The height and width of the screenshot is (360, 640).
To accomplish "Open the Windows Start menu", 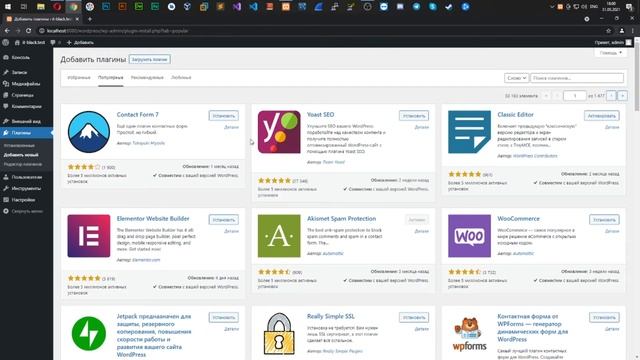I will tap(7, 7).
